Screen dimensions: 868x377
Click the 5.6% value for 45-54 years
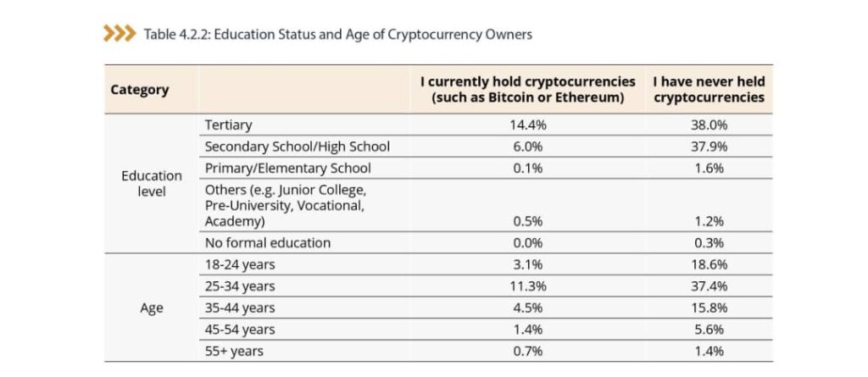709,330
